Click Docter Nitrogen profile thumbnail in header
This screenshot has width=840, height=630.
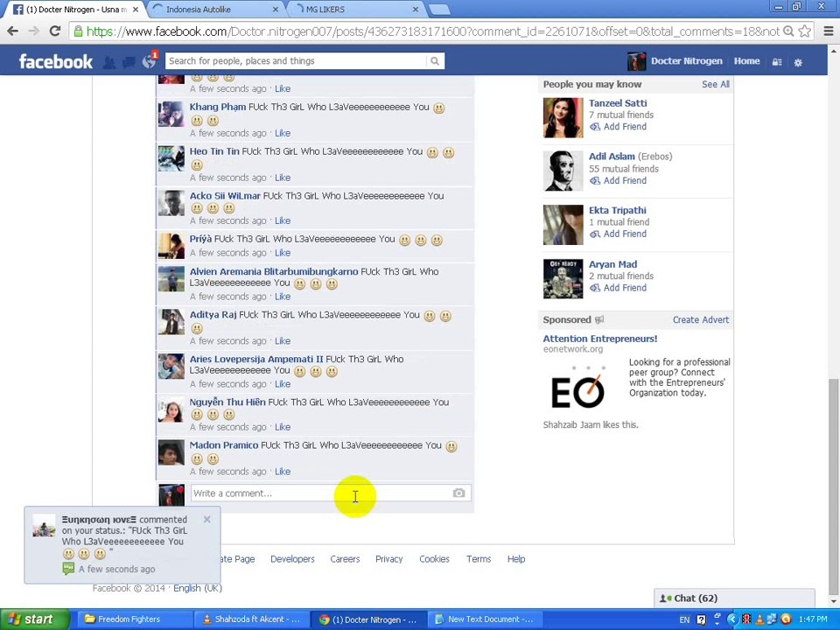[636, 61]
